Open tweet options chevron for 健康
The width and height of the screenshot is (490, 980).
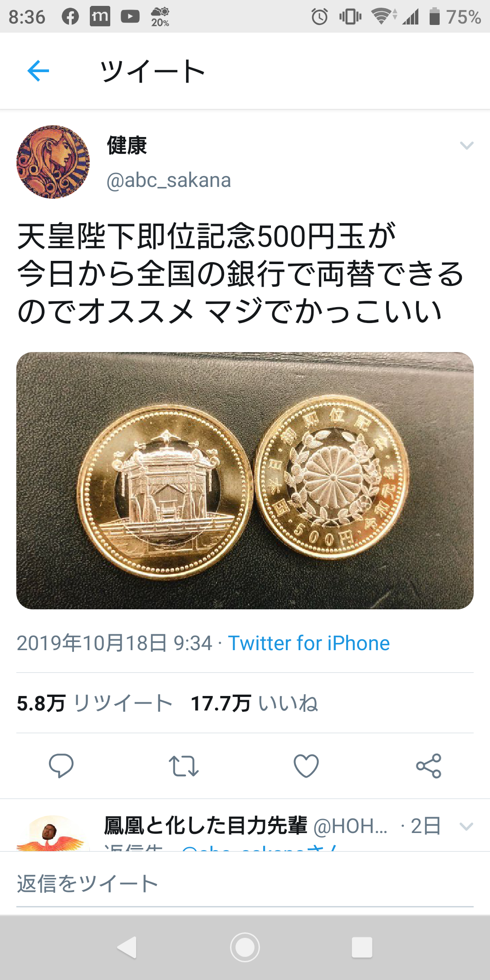coord(467,145)
